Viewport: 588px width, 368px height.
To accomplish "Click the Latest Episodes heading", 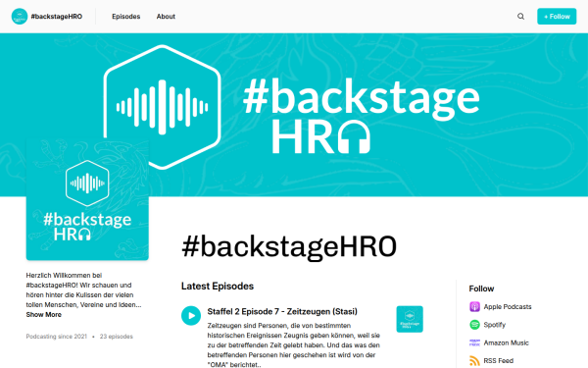I will [218, 287].
